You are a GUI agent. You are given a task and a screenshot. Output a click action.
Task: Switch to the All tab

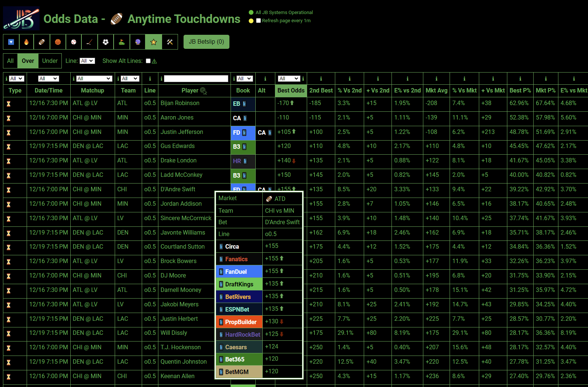point(10,61)
